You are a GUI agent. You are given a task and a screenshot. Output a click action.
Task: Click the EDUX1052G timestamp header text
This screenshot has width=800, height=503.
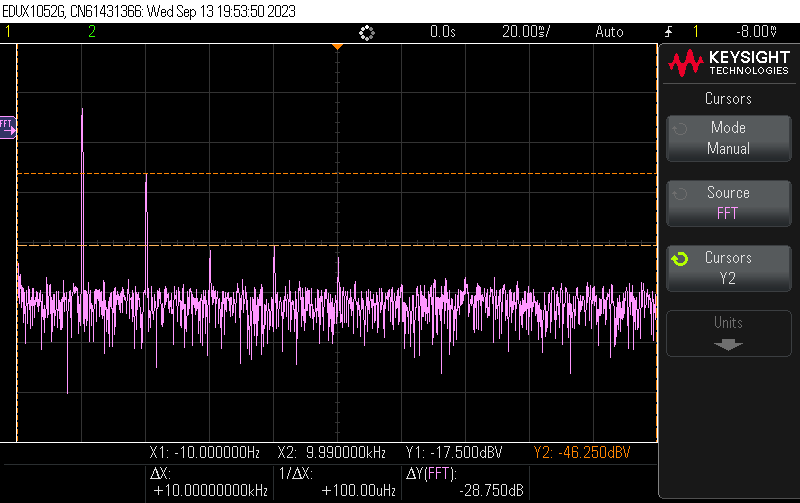click(x=149, y=11)
